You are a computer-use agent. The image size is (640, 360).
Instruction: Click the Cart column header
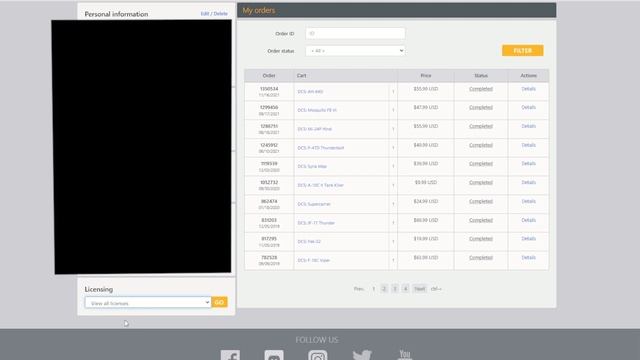345,76
